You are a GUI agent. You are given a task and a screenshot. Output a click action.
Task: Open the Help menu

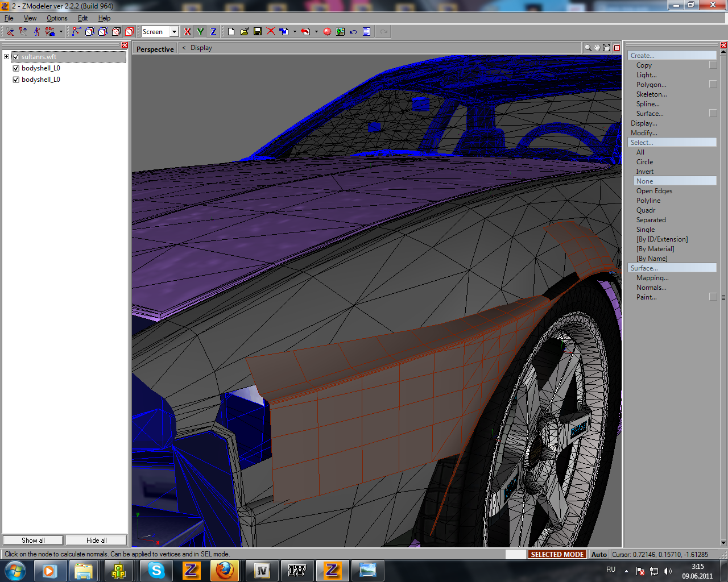click(x=105, y=18)
